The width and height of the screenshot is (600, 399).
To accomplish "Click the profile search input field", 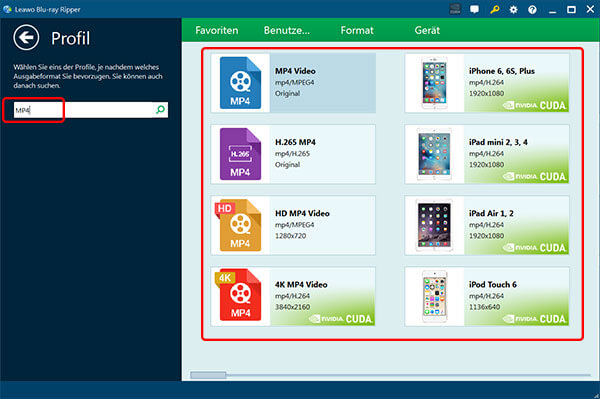I will [91, 110].
